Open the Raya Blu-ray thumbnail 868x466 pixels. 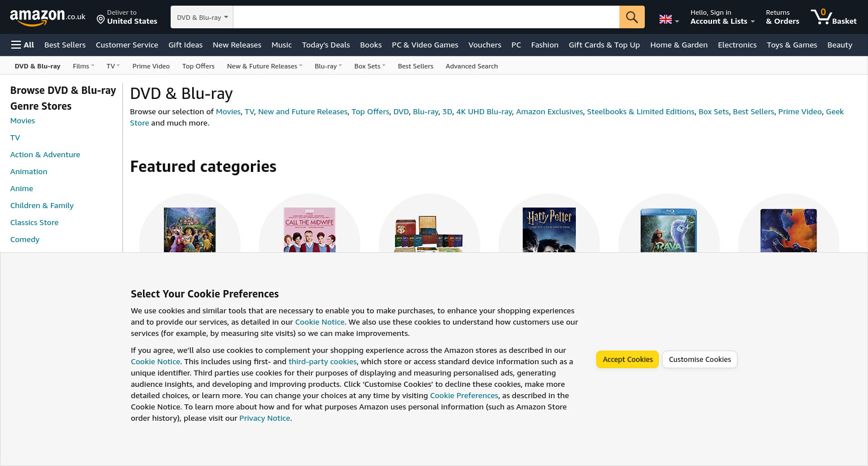pyautogui.click(x=669, y=230)
